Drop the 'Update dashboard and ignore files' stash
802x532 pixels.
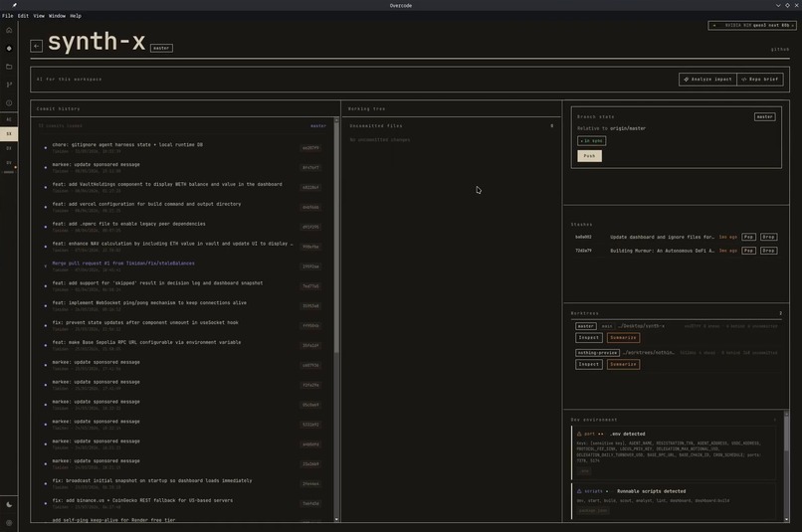(x=768, y=237)
